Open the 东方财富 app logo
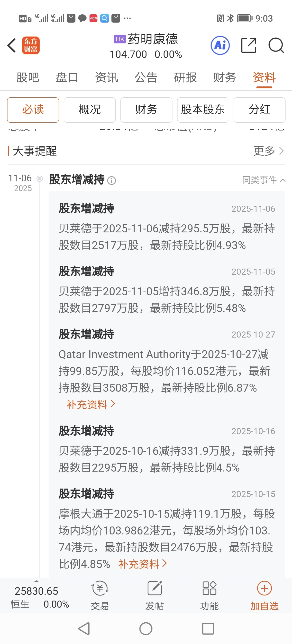This screenshot has height=644, width=292. tap(31, 45)
